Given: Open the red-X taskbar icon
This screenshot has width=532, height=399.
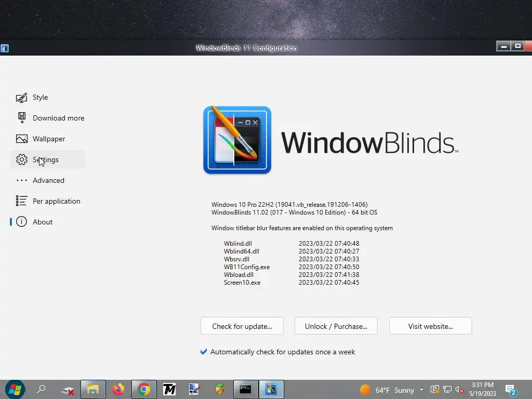Looking at the screenshot, I should tap(68, 390).
